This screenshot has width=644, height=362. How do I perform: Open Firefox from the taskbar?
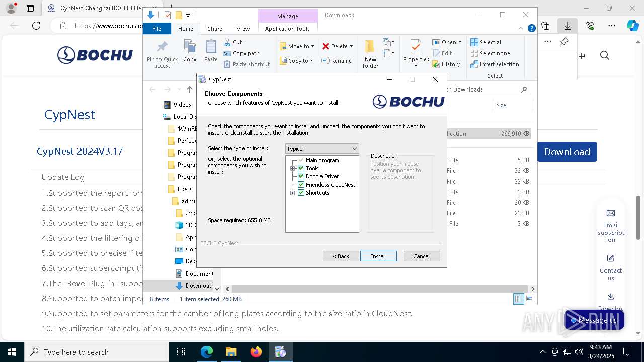[x=256, y=352]
